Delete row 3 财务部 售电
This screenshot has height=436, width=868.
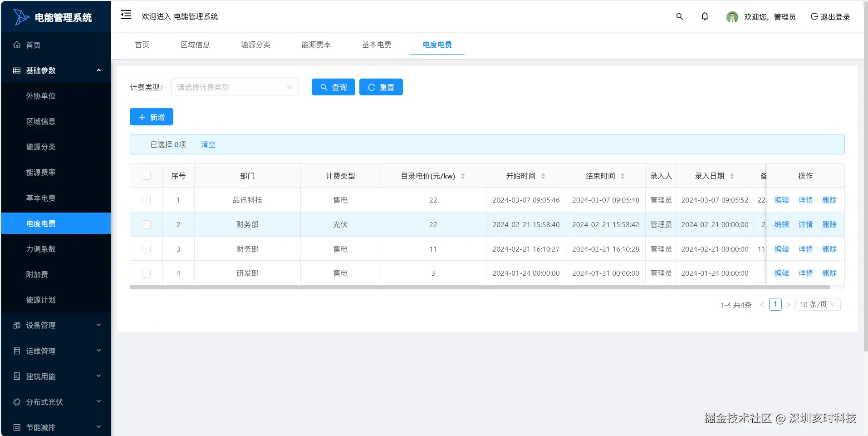(829, 249)
